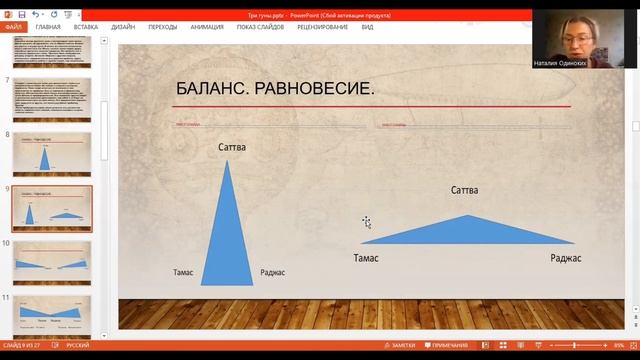
Task: Repeat the last action
Action: pyautogui.click(x=54, y=15)
